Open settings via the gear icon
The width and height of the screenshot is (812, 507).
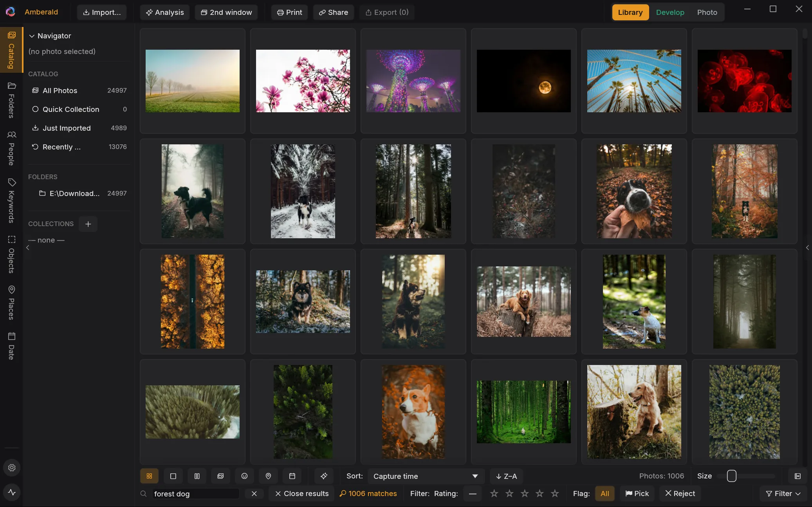12,467
